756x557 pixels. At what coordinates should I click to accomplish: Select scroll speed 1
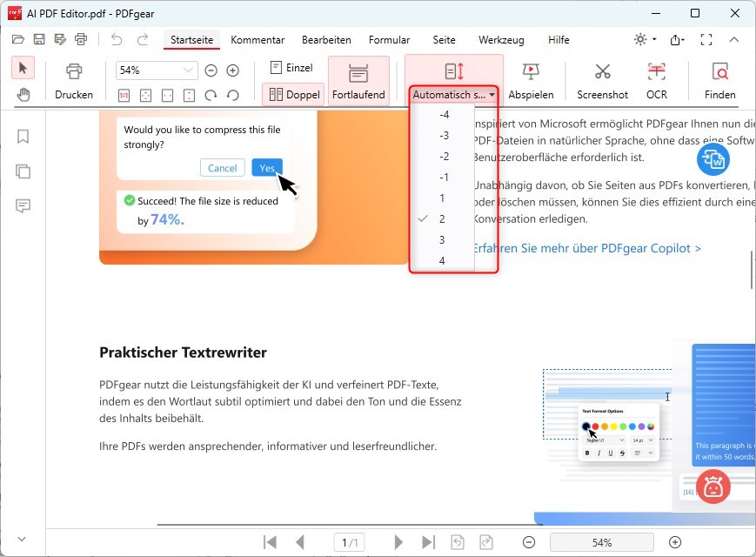click(x=443, y=198)
